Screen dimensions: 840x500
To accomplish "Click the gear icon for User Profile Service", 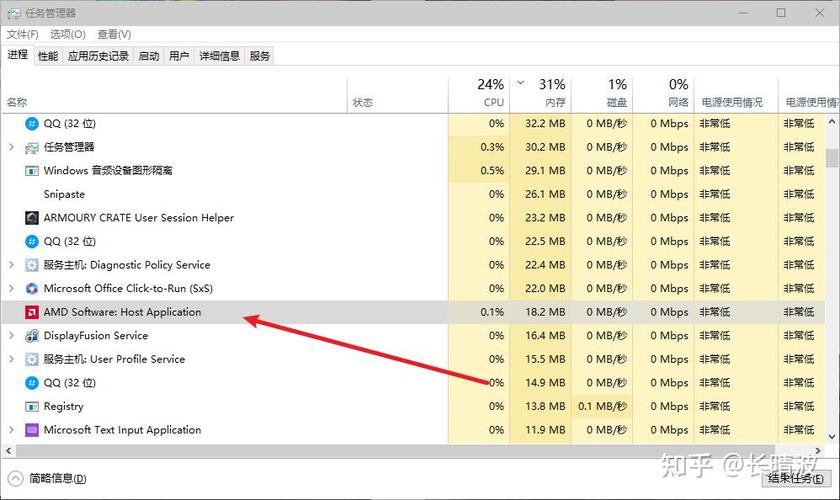I will (32, 359).
